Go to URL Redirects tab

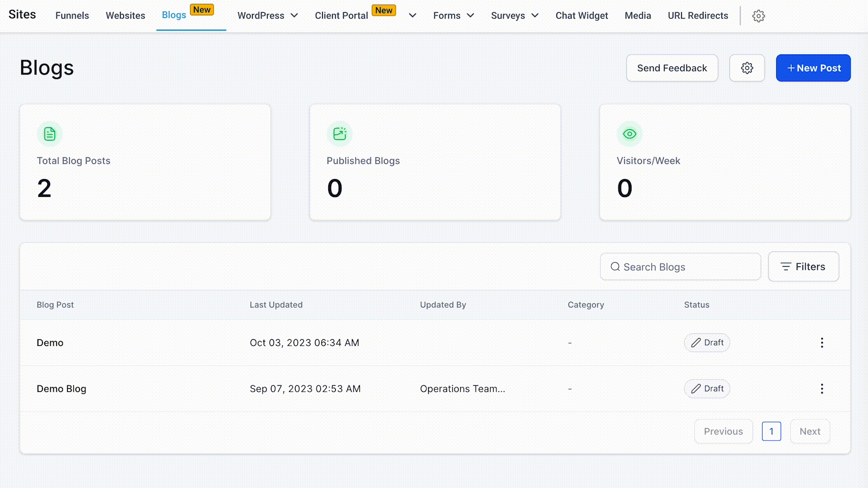tap(698, 15)
